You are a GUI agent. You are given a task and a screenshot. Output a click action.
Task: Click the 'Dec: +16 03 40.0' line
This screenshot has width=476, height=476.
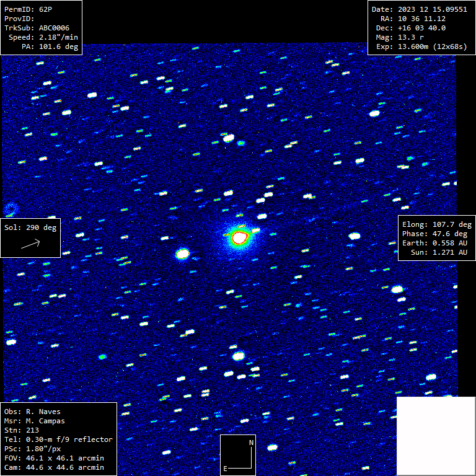pos(411,28)
